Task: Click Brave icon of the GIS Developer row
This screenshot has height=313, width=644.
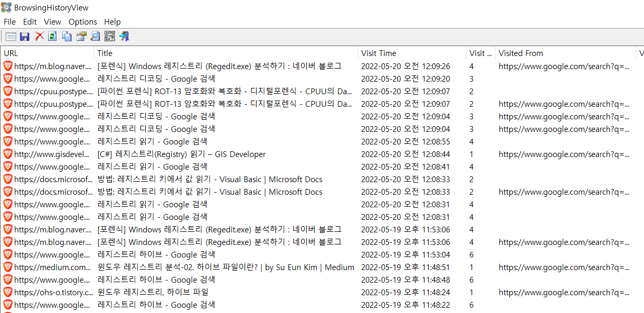Action: (8, 154)
